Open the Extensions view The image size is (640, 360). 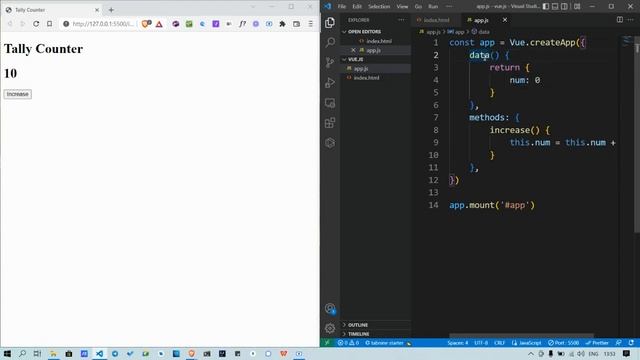[330, 123]
